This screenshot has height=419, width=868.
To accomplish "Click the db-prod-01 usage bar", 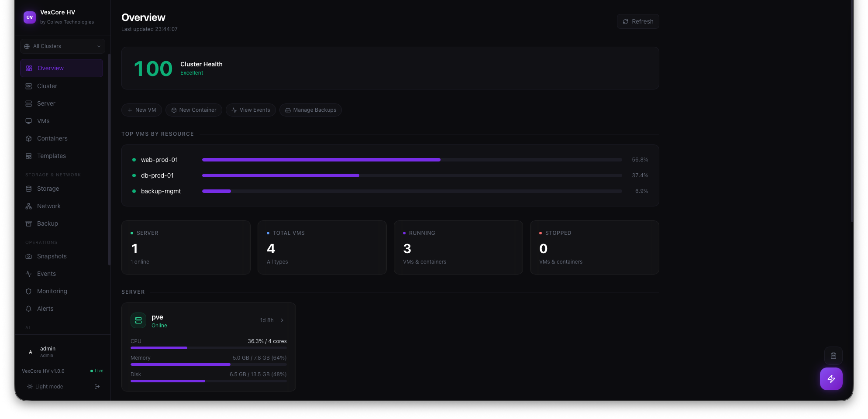I will click(412, 175).
